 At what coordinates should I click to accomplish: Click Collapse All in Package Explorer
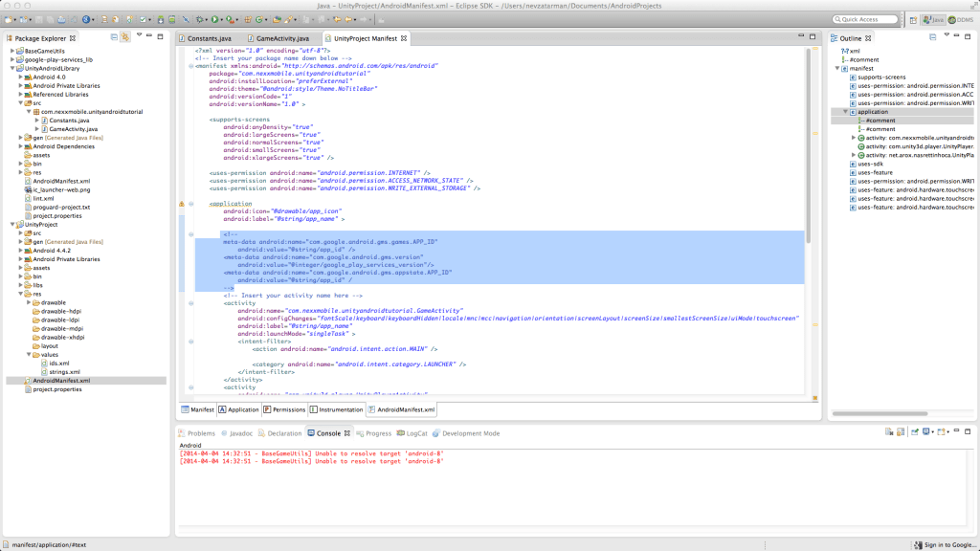tap(113, 37)
